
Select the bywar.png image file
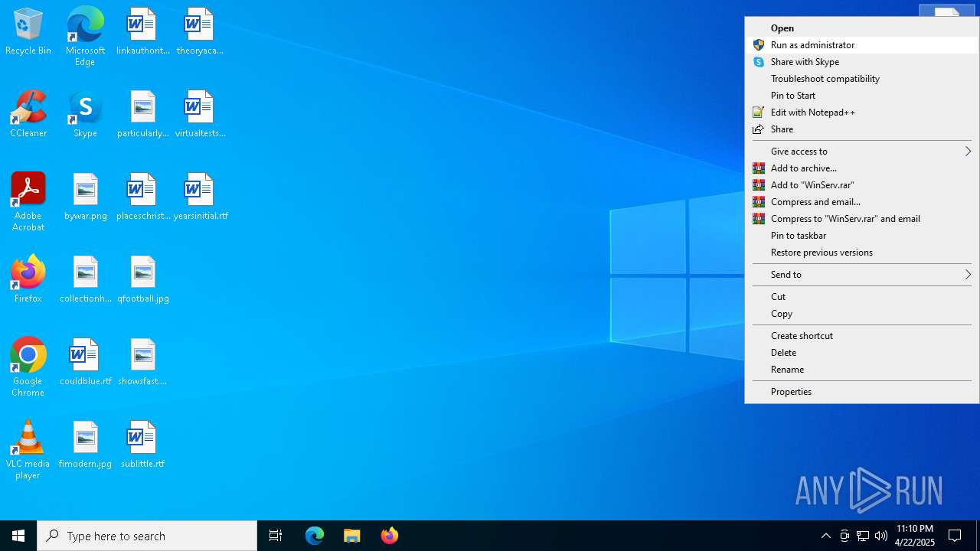[x=85, y=197]
